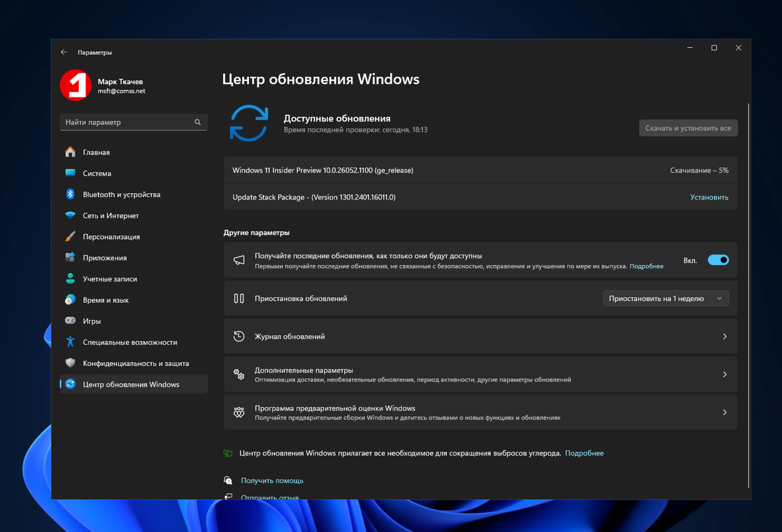Viewport: 782px width, 532px height.
Task: Open Игры via the gamepad icon
Action: (70, 320)
